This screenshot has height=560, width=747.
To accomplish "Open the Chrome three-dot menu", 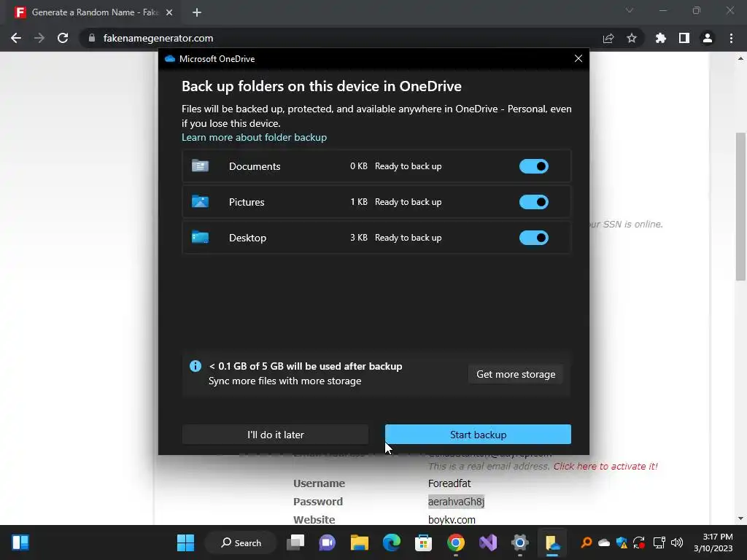I will tap(731, 38).
